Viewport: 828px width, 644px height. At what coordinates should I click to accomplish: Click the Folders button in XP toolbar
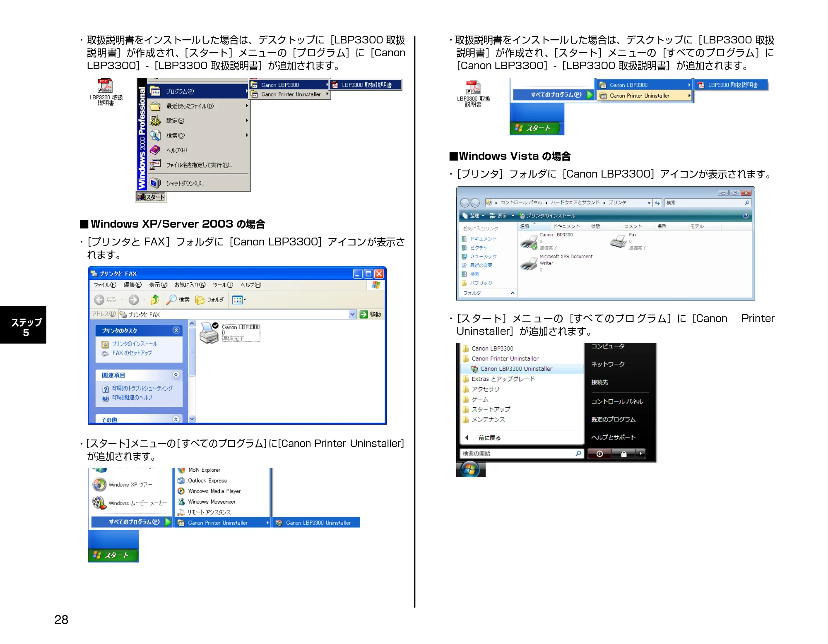coord(209,300)
